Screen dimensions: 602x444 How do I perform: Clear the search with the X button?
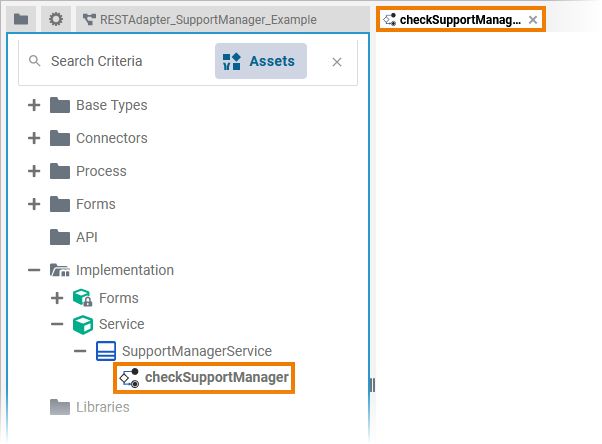[337, 62]
